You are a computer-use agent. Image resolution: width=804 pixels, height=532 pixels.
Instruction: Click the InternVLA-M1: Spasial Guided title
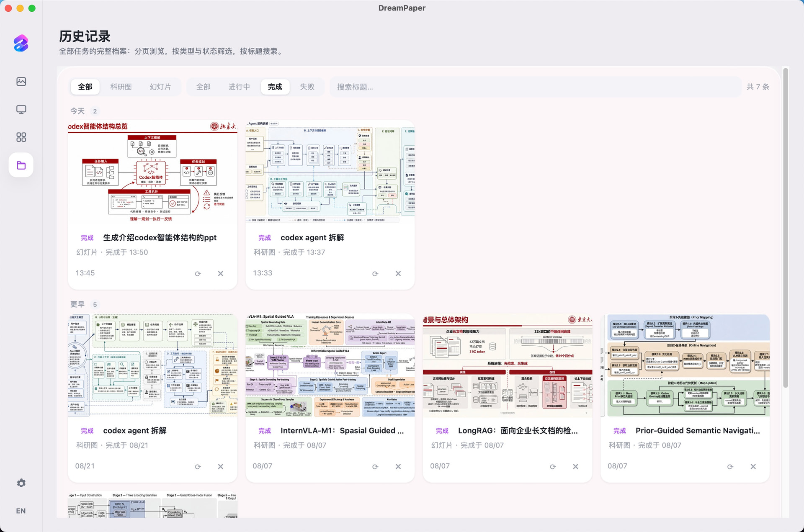pos(342,431)
